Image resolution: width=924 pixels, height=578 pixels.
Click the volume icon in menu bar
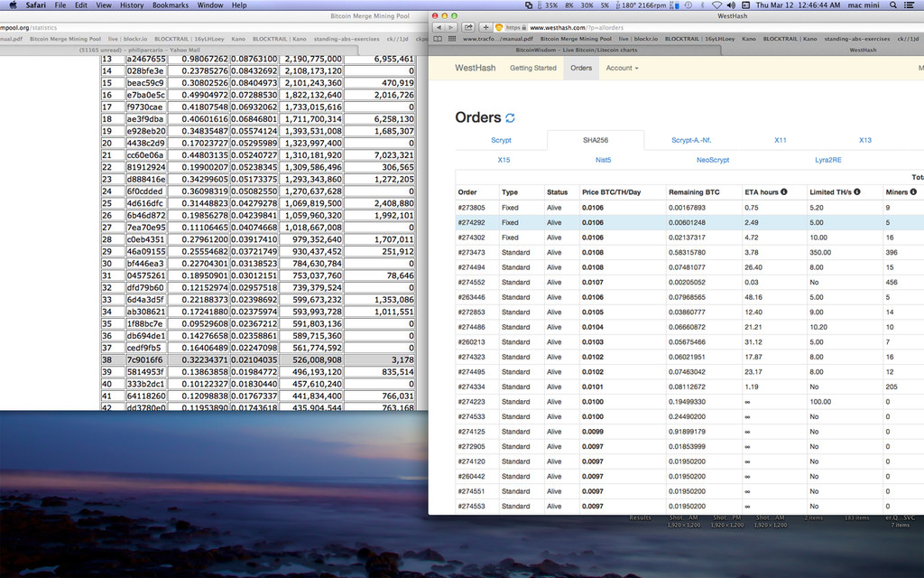point(731,5)
